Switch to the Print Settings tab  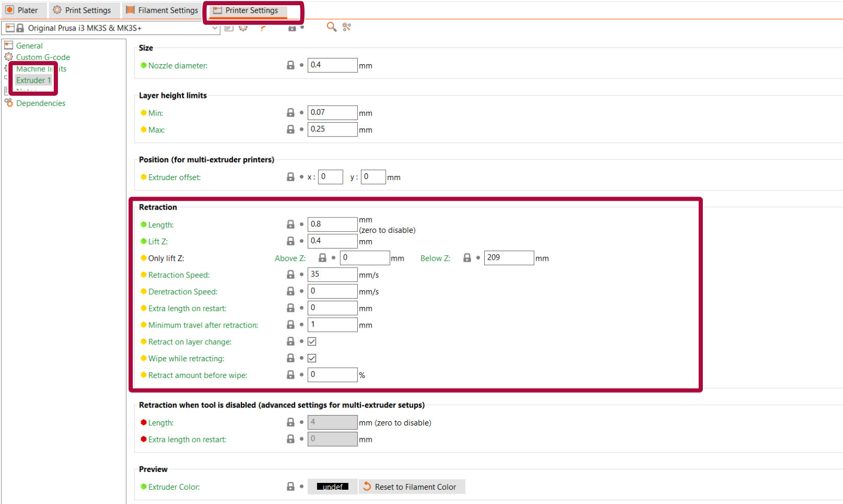tap(82, 10)
